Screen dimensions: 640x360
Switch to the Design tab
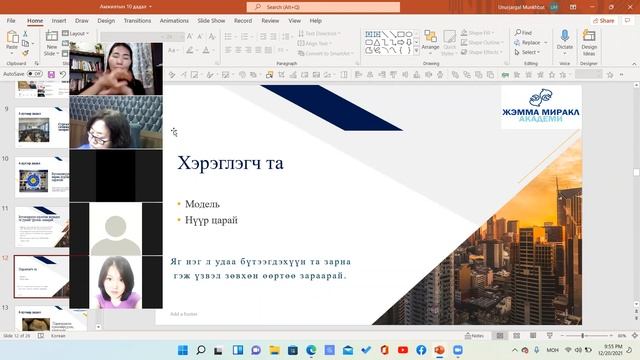pos(106,20)
